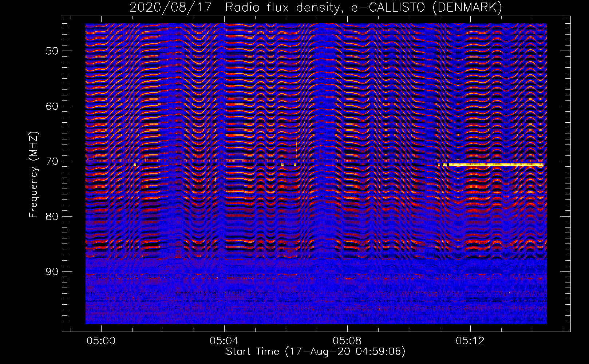Click the 70 frequency tick label
Screen dimensions: 589x364
click(52, 161)
